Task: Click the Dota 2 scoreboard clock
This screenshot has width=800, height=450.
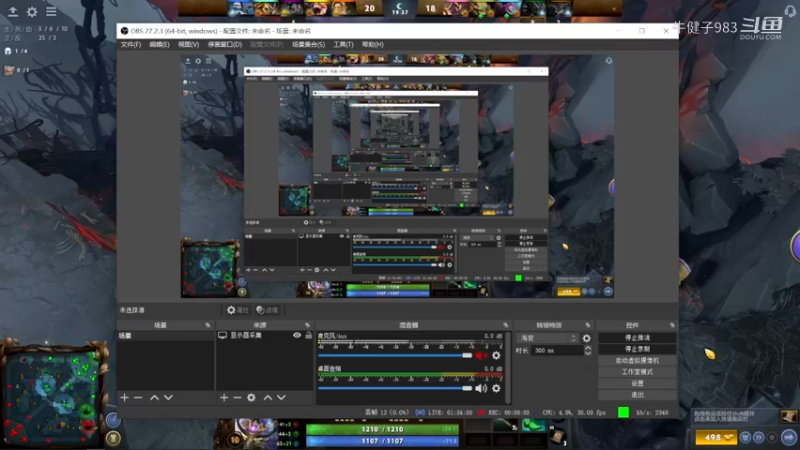Action: 400,9
